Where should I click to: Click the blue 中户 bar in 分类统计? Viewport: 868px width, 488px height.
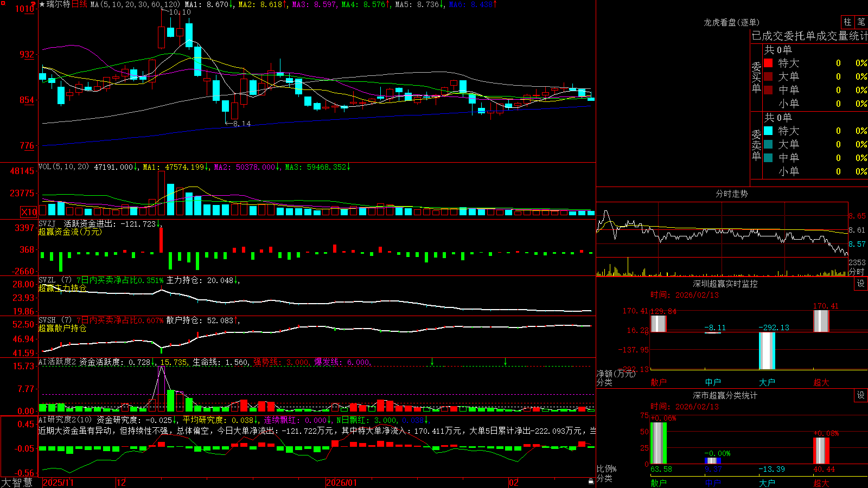713,461
